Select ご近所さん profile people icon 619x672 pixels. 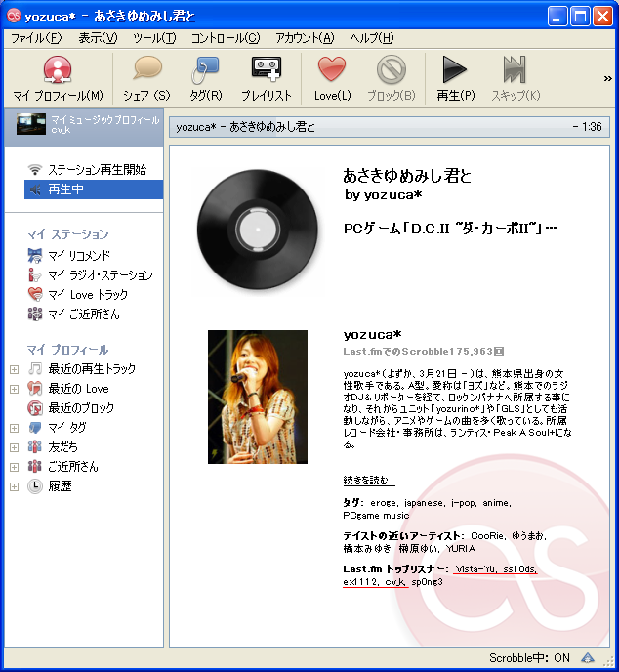35,466
